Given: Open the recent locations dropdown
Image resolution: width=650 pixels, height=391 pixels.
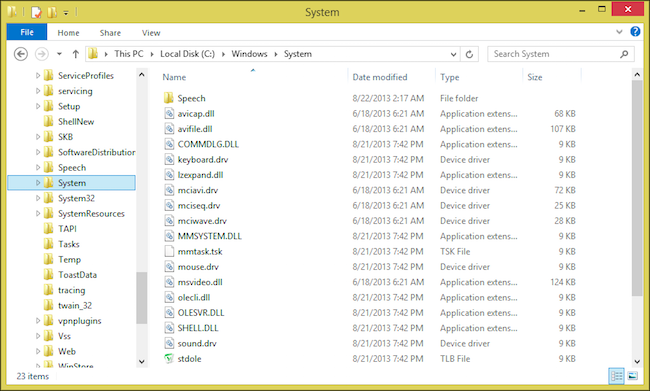Looking at the screenshot, I should point(59,54).
